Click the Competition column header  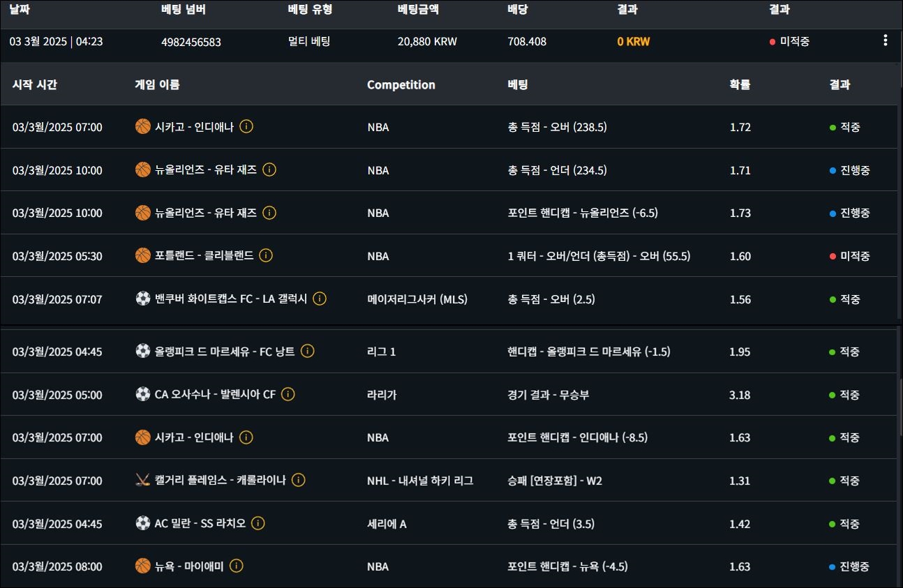[x=401, y=85]
